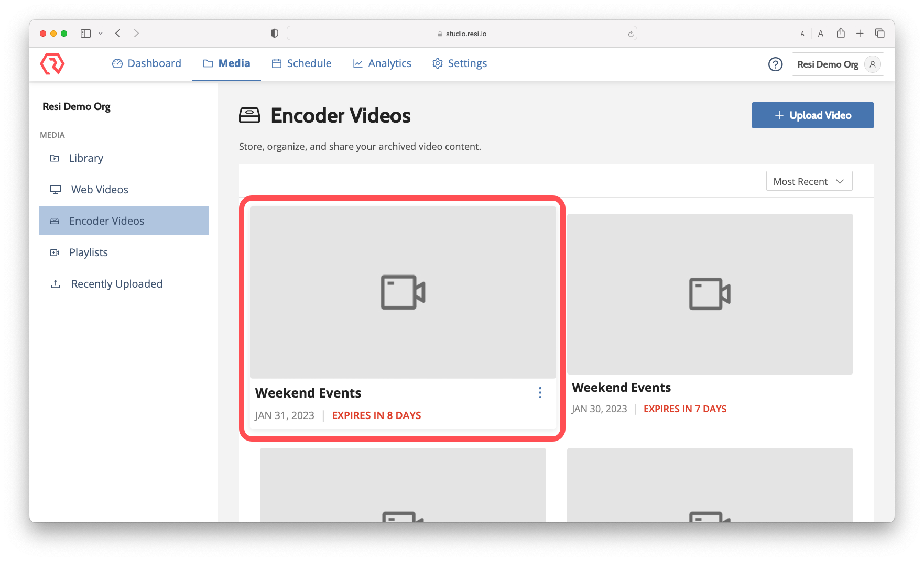Viewport: 924px width, 561px height.
Task: Click the Analytics chart icon
Action: (357, 63)
